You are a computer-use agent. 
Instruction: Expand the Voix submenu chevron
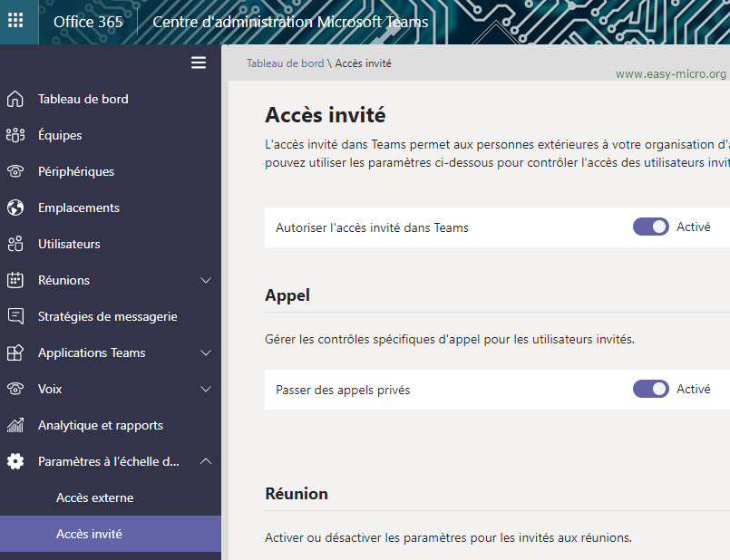(206, 390)
